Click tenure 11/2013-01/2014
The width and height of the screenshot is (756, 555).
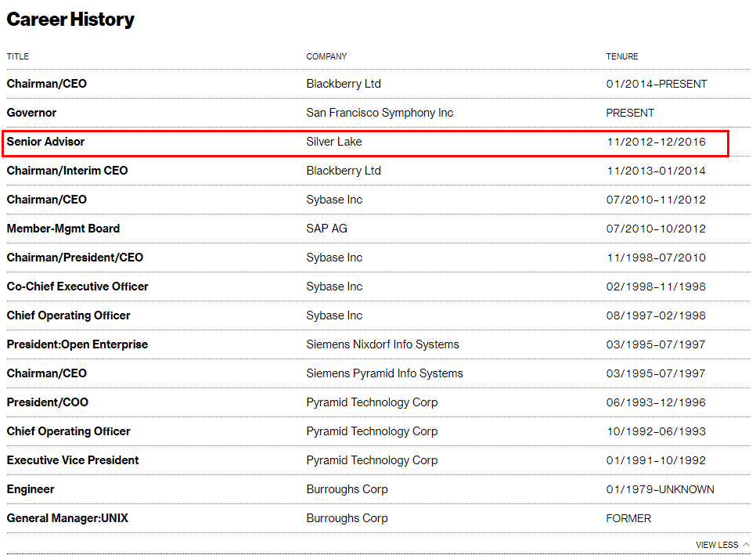pyautogui.click(x=656, y=171)
